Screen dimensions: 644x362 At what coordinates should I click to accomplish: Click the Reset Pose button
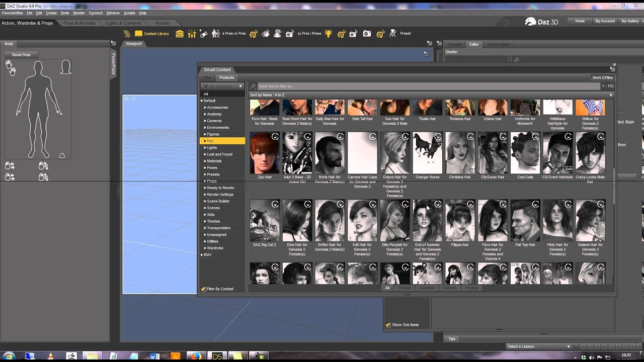coord(21,55)
